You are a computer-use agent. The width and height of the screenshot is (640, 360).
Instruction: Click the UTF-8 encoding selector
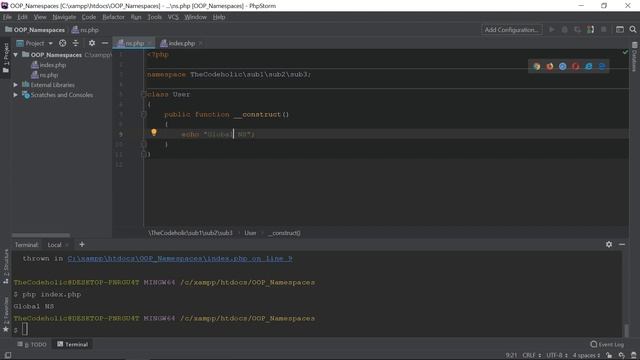557,356
